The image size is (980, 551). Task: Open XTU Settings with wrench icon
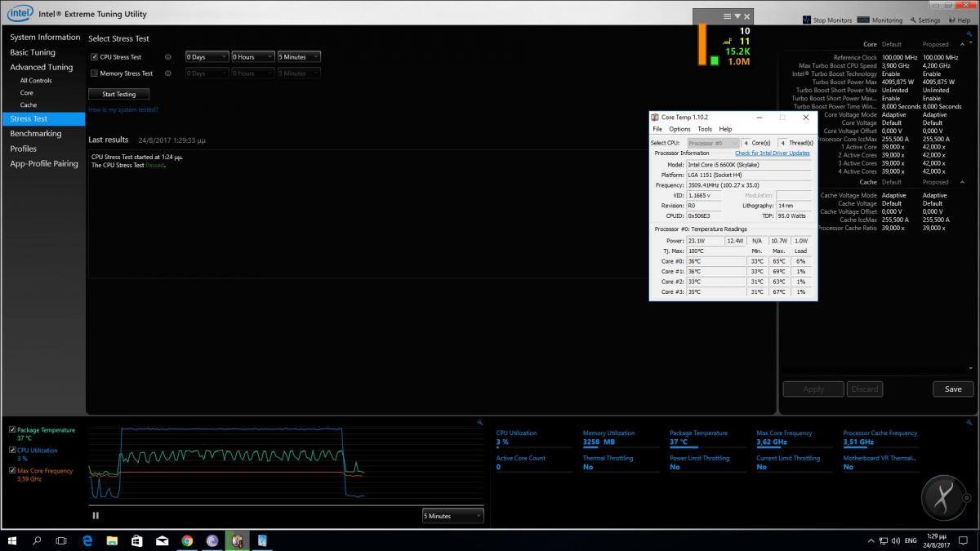(924, 20)
